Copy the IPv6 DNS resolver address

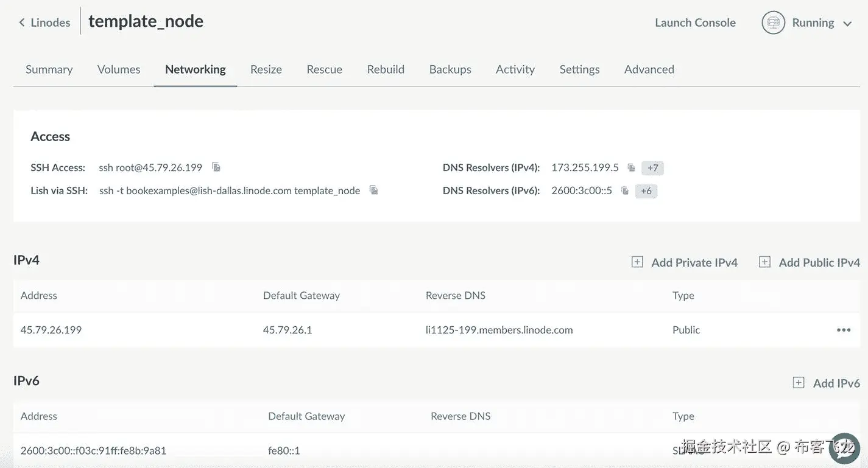[625, 190]
